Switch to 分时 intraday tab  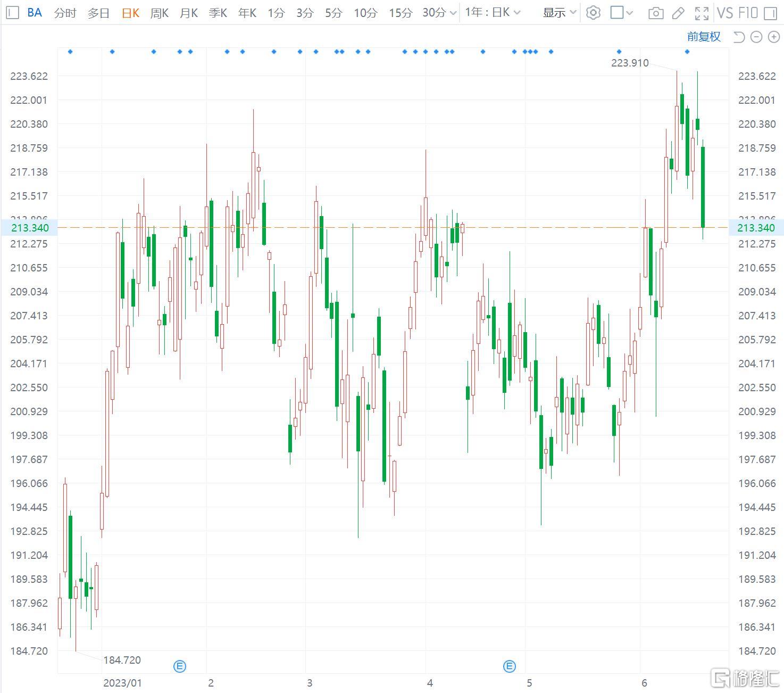pos(65,13)
